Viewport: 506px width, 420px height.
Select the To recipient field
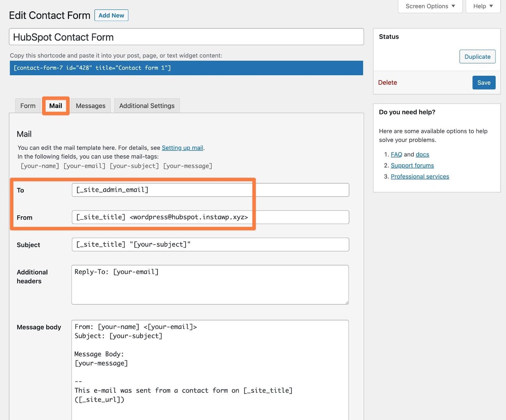(210, 190)
